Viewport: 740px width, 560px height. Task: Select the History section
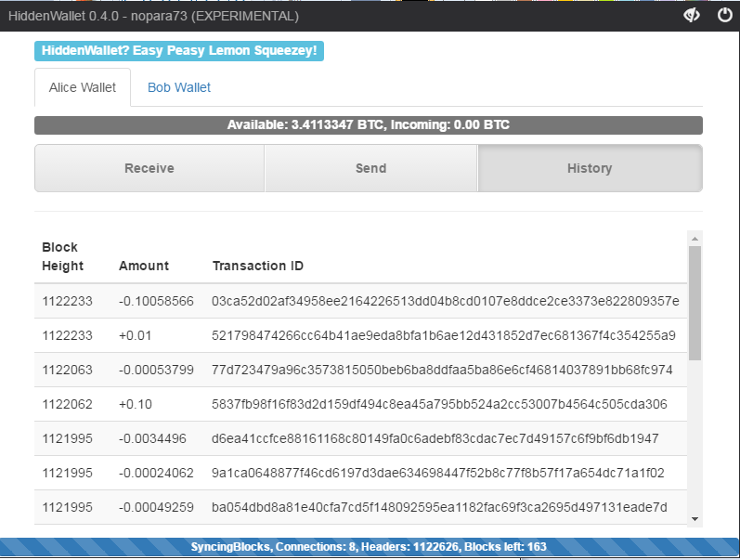click(590, 168)
